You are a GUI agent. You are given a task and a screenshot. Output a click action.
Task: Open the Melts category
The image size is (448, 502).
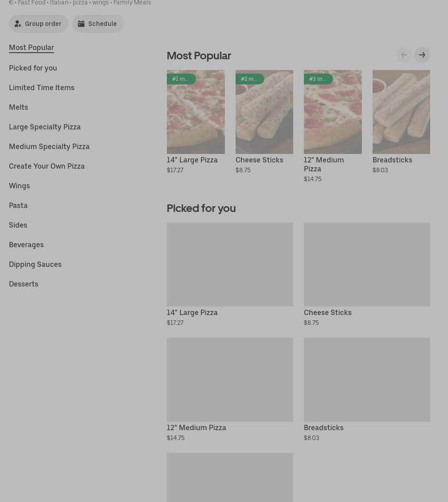pyautogui.click(x=18, y=107)
